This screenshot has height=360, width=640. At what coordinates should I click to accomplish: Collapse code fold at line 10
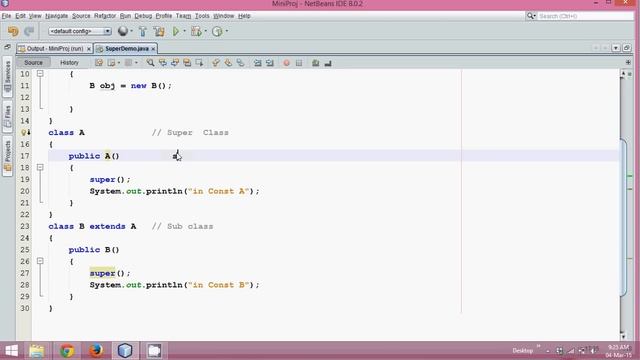pos(40,73)
